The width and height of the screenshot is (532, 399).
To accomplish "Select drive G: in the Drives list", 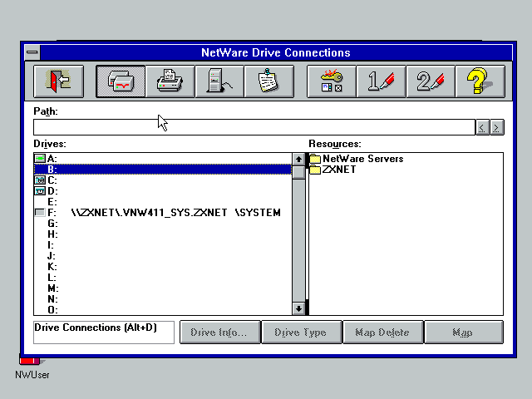I will [163, 224].
